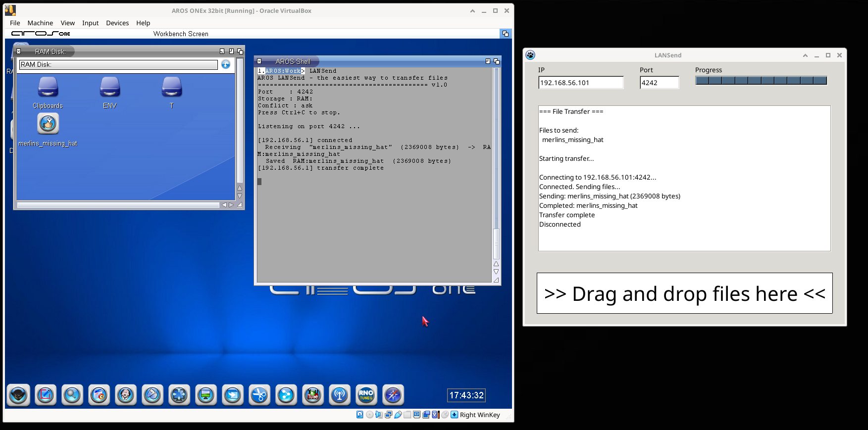Toggle zoom gadget on the AROS-Shell window
Screen dimensions: 868x430
(488, 61)
